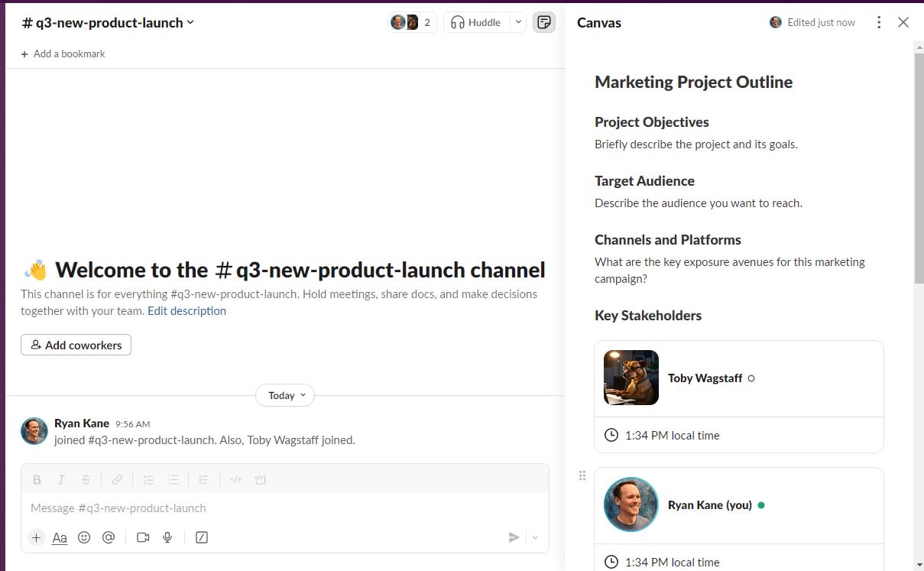
Task: Add a bookmark to the channel
Action: pos(63,54)
